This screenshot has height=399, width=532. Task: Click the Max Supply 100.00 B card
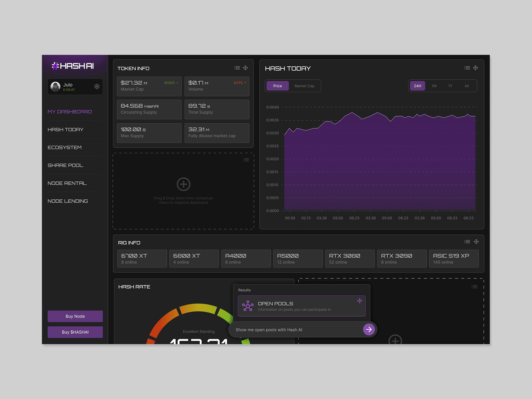point(149,133)
